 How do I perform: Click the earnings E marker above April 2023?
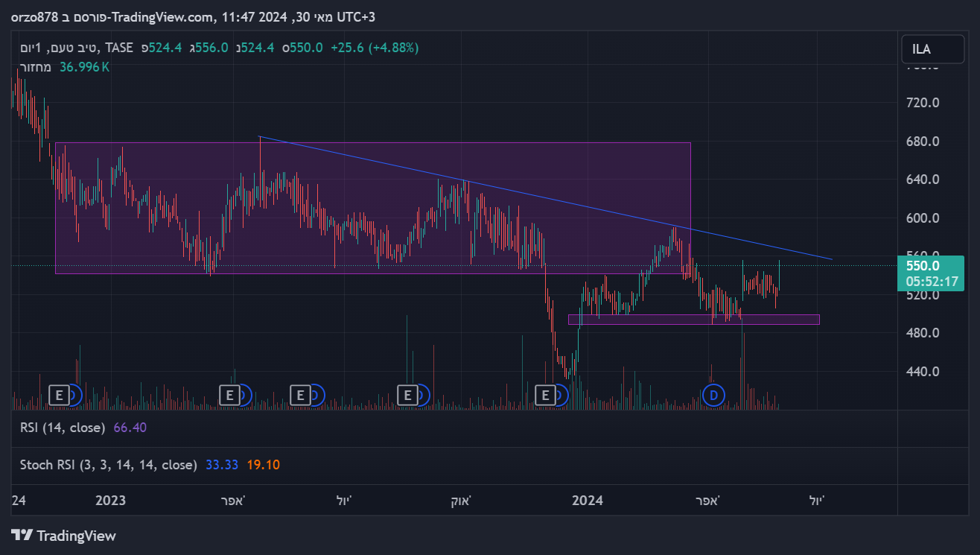click(x=229, y=394)
